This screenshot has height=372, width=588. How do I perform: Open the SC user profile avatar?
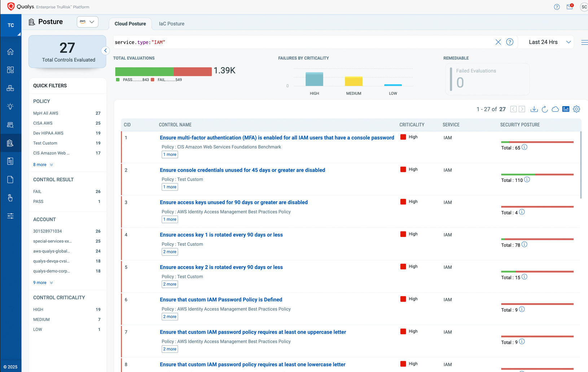[584, 7]
